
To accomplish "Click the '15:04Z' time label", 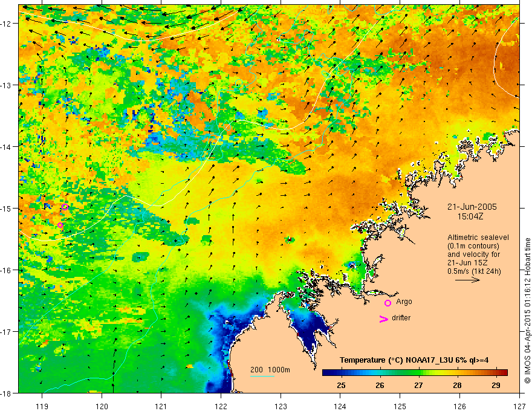I will (x=470, y=216).
